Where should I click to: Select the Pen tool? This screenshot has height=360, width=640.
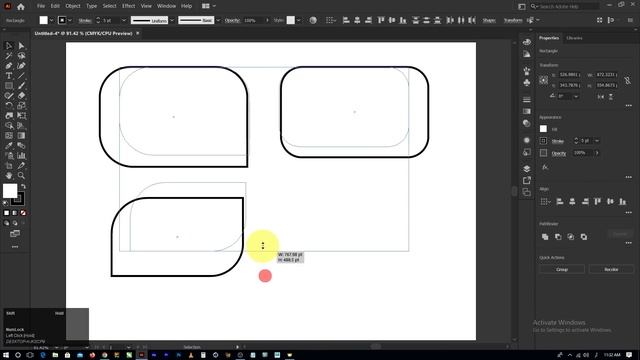pos(9,66)
